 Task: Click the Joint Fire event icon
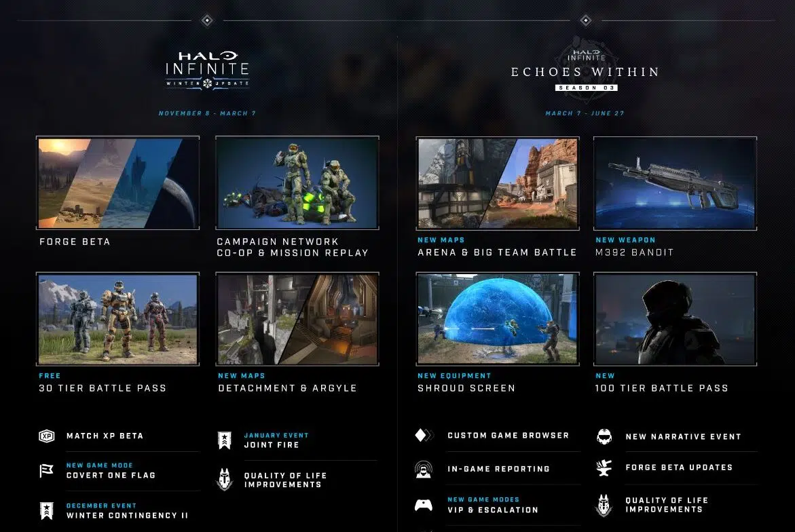[x=224, y=440]
